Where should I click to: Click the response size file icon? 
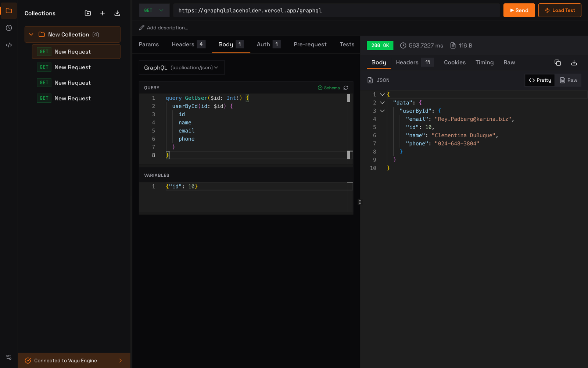(453, 46)
